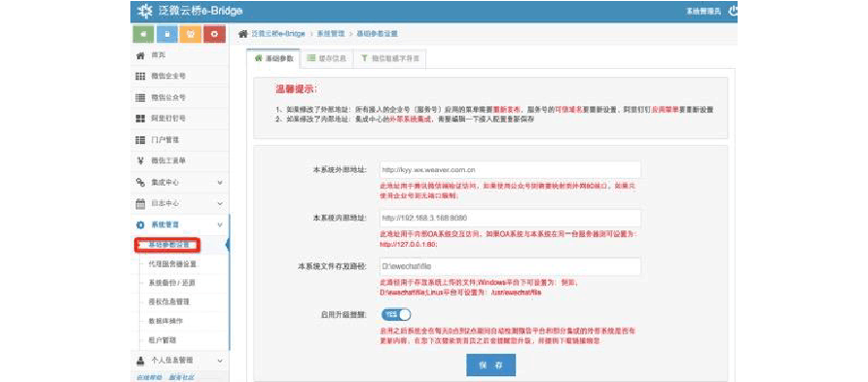Click the green shortcut button in sidebar

click(x=143, y=34)
